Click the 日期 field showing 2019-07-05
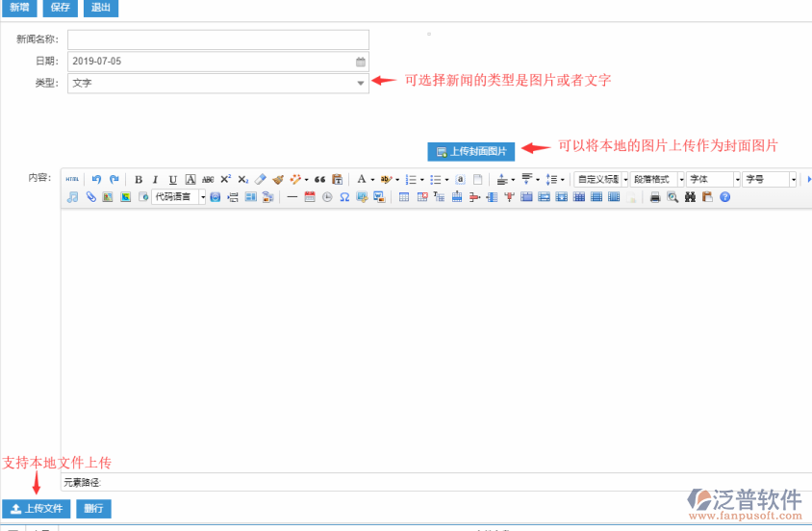Screen dimensions: 812x531 coord(218,61)
